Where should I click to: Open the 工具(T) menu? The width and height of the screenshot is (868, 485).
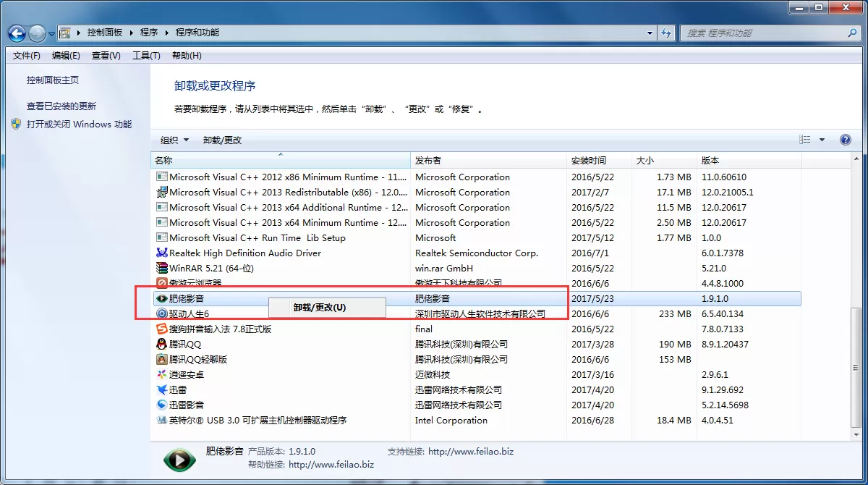point(146,56)
